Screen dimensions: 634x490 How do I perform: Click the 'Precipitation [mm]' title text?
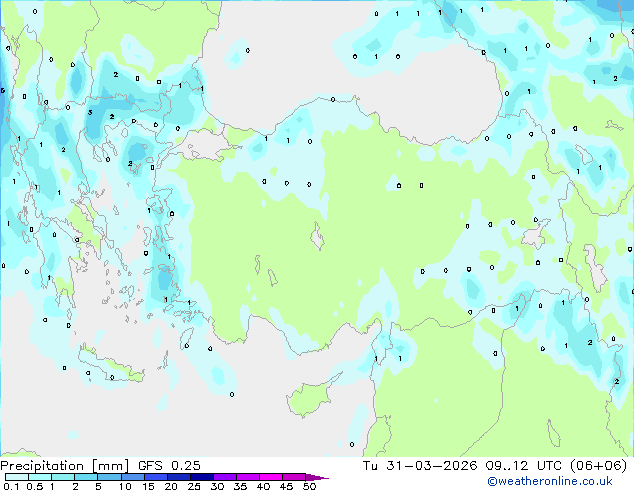(x=65, y=466)
